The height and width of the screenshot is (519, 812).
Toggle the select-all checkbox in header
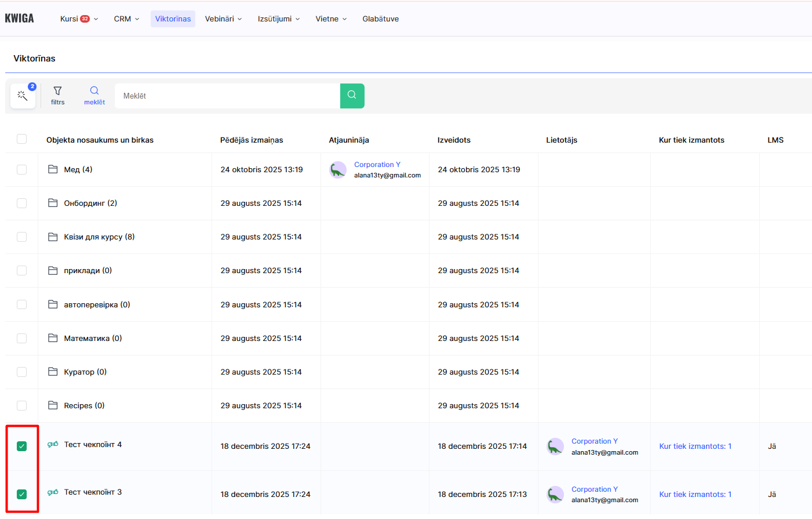(22, 139)
